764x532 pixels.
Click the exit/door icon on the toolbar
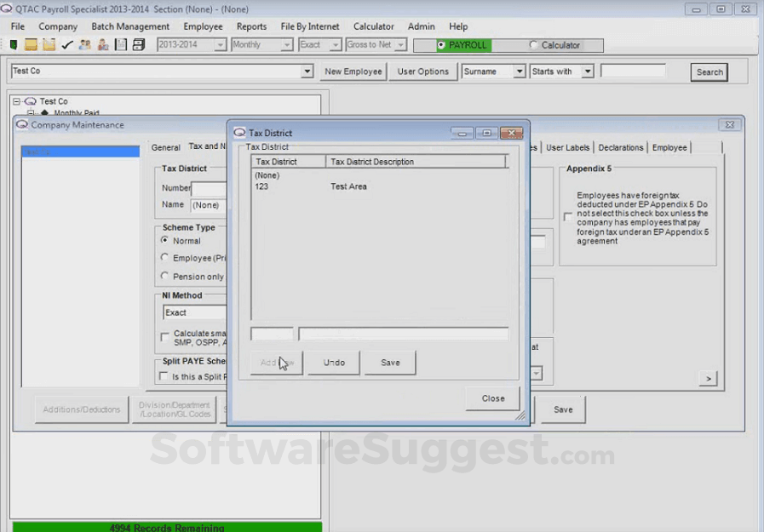[x=14, y=43]
